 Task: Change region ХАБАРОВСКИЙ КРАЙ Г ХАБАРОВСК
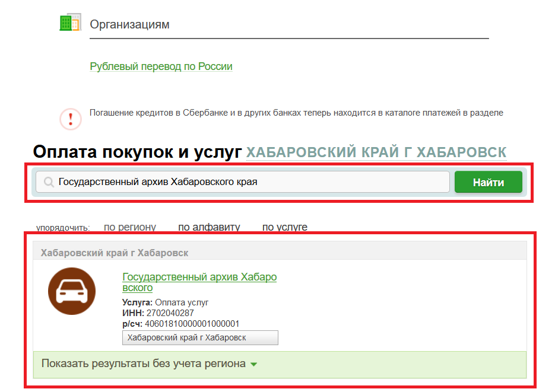(376, 152)
